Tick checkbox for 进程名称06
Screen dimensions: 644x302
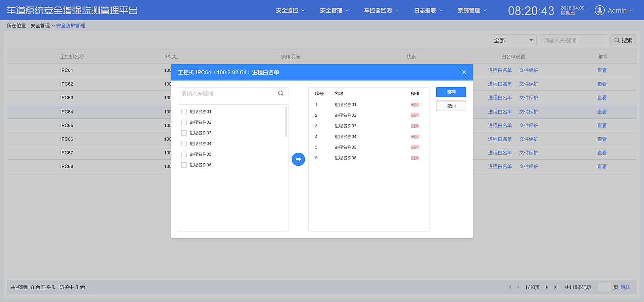pos(184,165)
